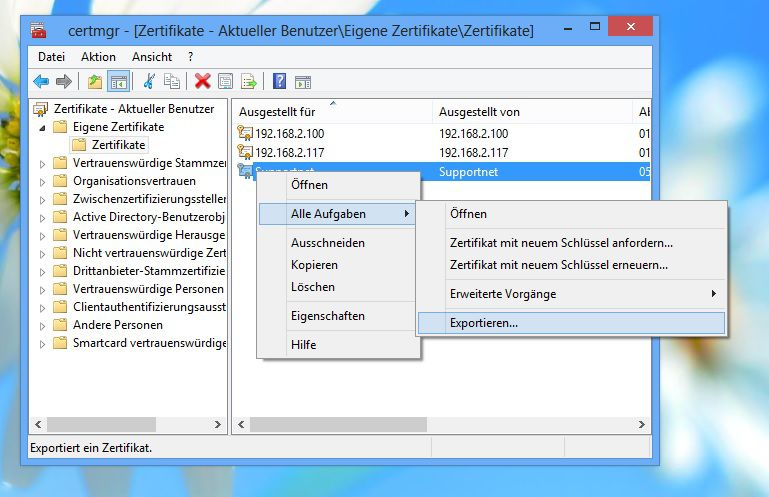Expand Active Directory-Benutzerobjekt node
Image resolution: width=769 pixels, height=497 pixels.
click(43, 218)
